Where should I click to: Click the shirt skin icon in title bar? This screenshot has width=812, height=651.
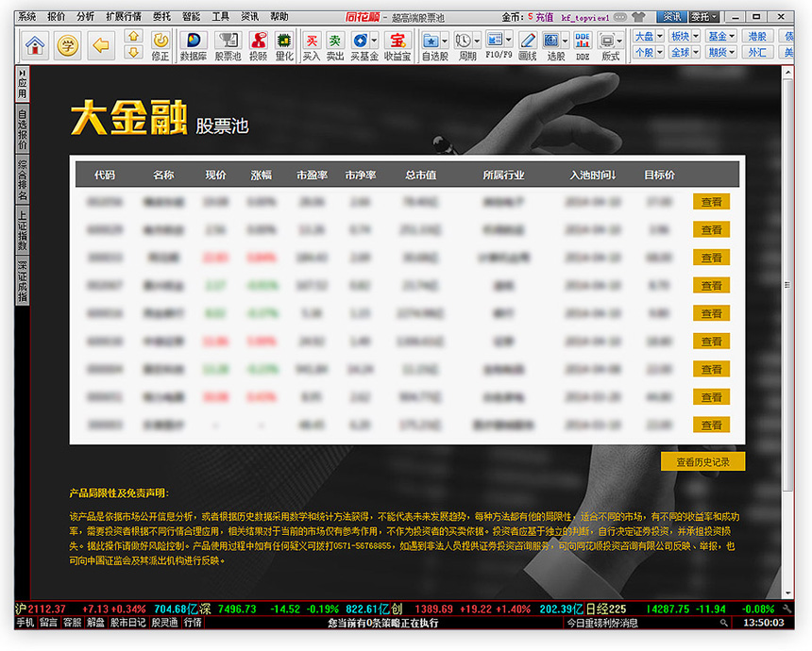click(638, 17)
